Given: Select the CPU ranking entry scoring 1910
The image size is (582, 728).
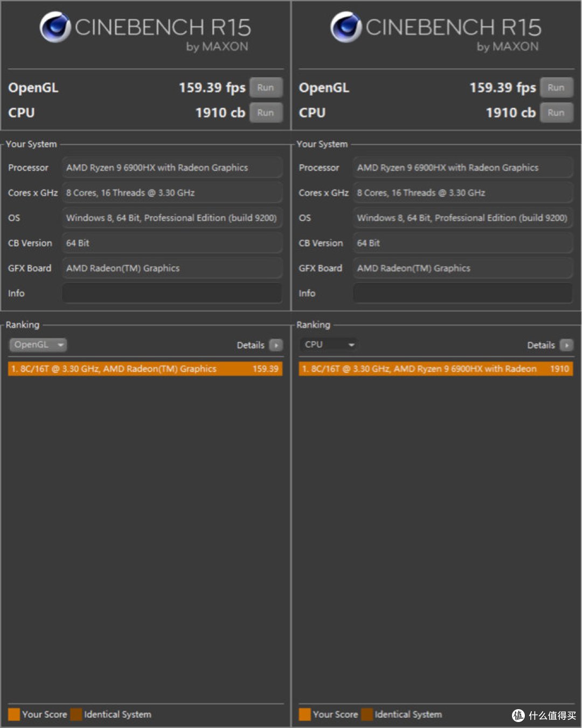Looking at the screenshot, I should (x=435, y=369).
